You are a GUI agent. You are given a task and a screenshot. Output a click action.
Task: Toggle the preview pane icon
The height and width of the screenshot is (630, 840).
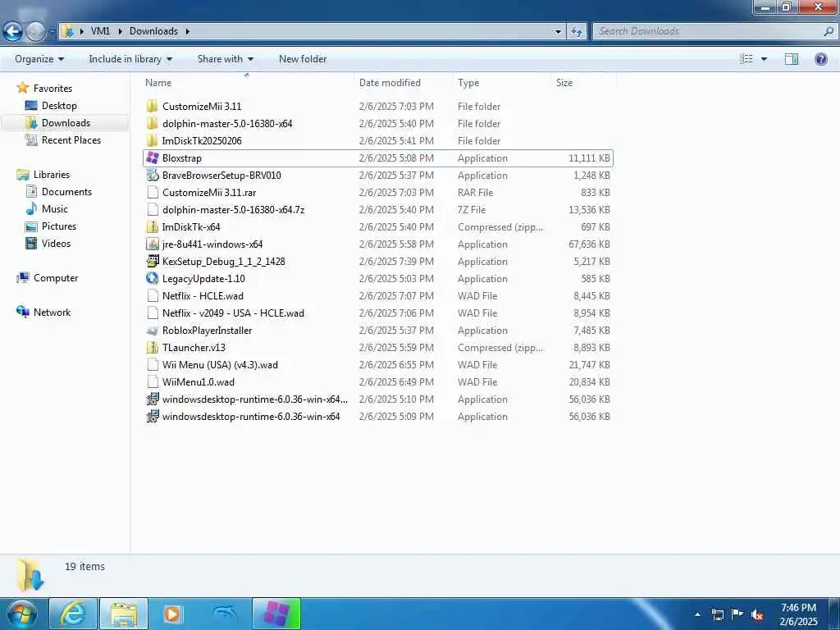click(792, 59)
